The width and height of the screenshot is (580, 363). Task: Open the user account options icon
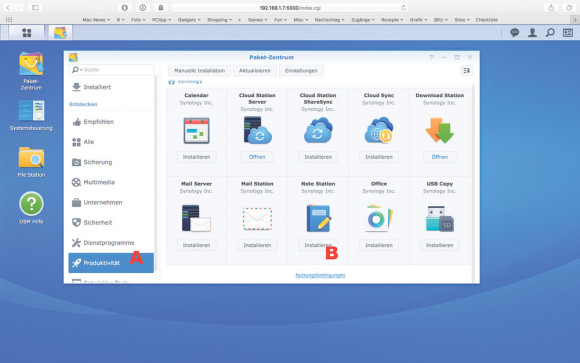(x=532, y=33)
